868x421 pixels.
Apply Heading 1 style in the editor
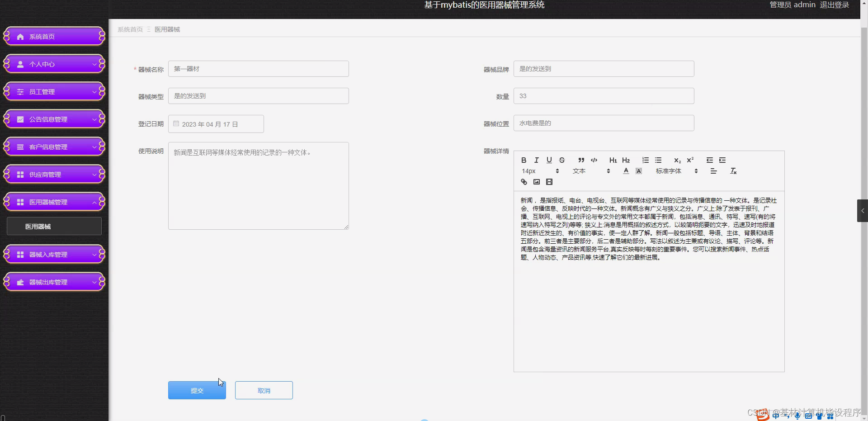coord(613,160)
